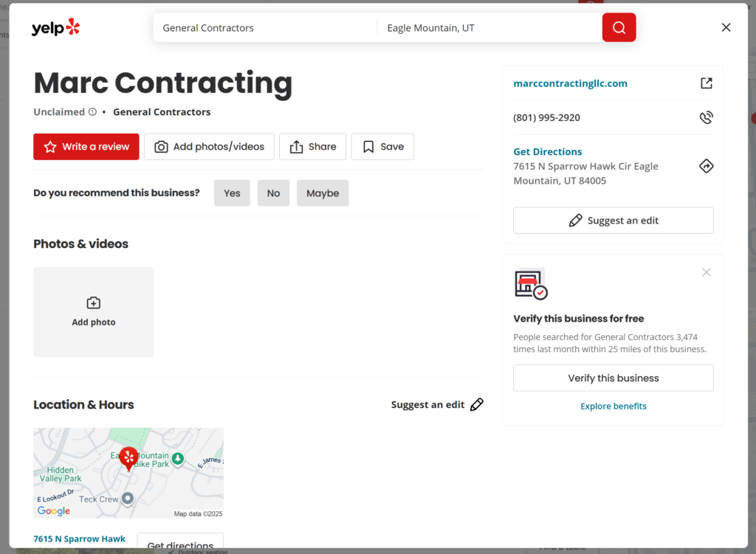Click the Add photo placeholder tile
The width and height of the screenshot is (756, 554).
click(x=94, y=312)
